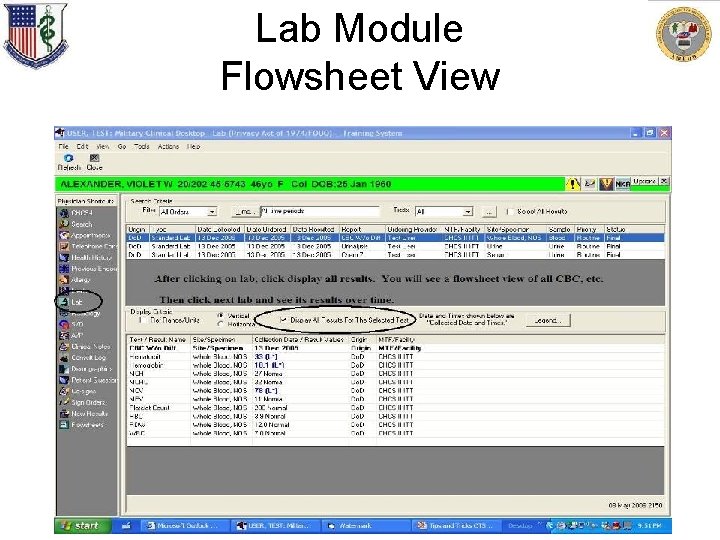The height and width of the screenshot is (540, 720).
Task: Open the Allergy sidebar shortcut
Action: pos(75,280)
